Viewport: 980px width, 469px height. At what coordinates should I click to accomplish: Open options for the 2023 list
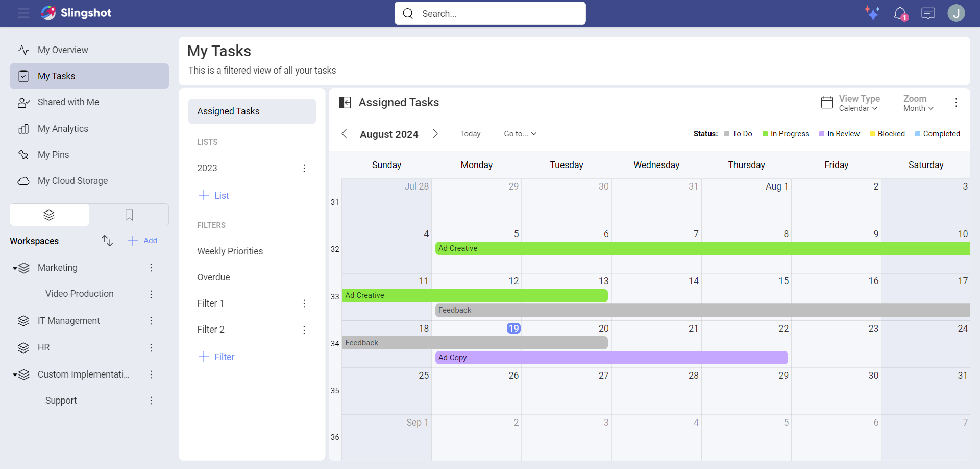[304, 168]
